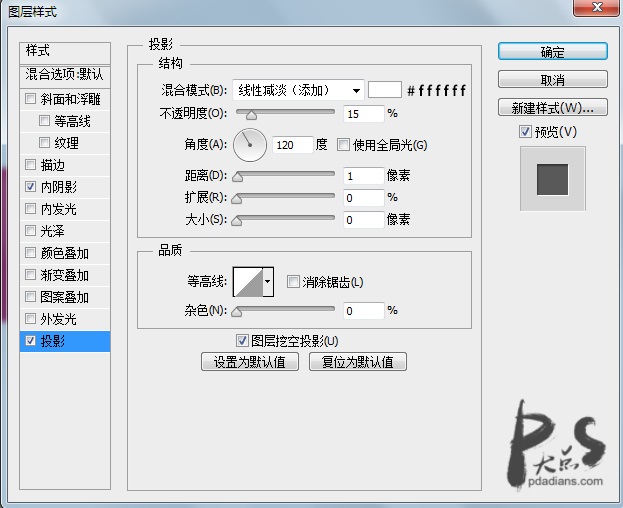Uncheck the 投影 effect checkbox
The height and width of the screenshot is (508, 623).
coord(30,340)
